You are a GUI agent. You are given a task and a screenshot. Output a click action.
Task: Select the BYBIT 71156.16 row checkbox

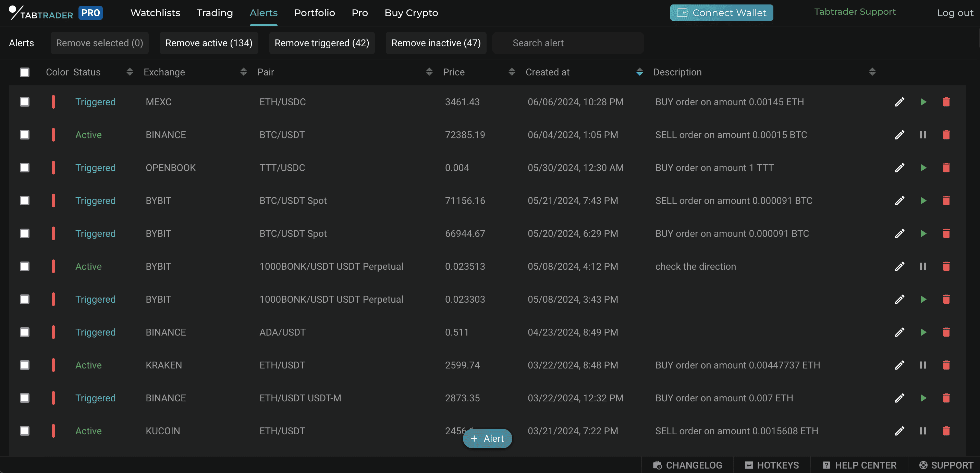(x=25, y=201)
